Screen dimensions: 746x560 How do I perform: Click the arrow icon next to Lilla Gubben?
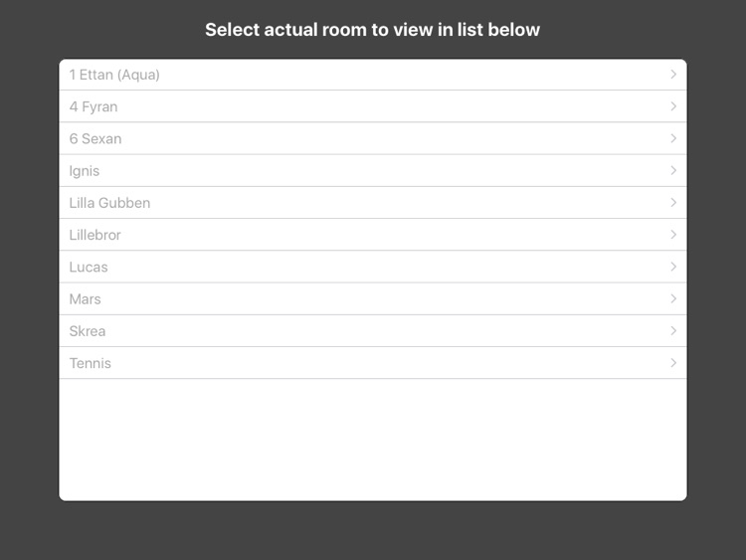coord(673,203)
